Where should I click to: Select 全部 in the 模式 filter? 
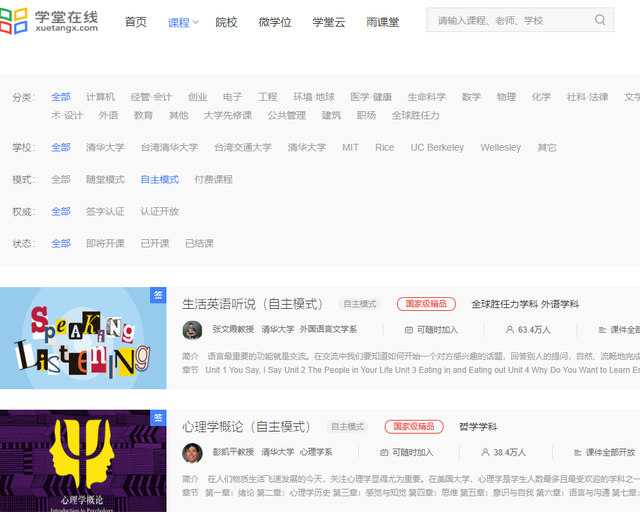61,180
